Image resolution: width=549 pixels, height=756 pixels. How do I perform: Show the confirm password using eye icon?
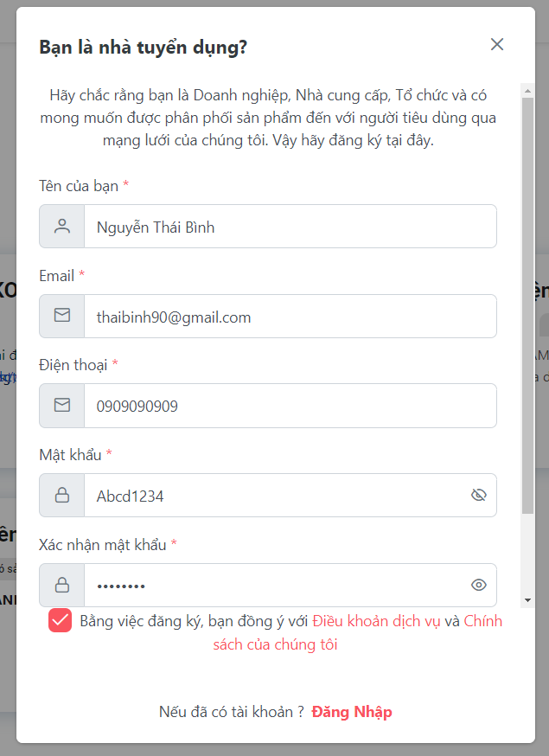[x=479, y=585]
